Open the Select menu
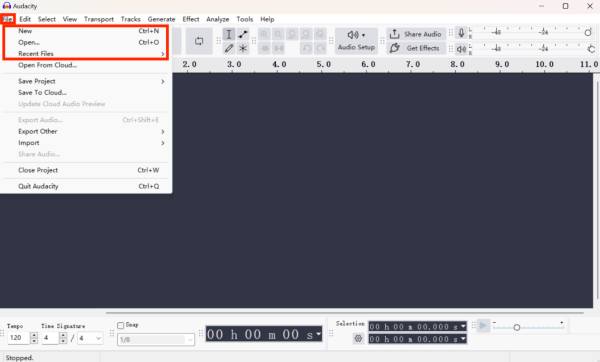Screen dimensions: 600x362 coord(47,19)
